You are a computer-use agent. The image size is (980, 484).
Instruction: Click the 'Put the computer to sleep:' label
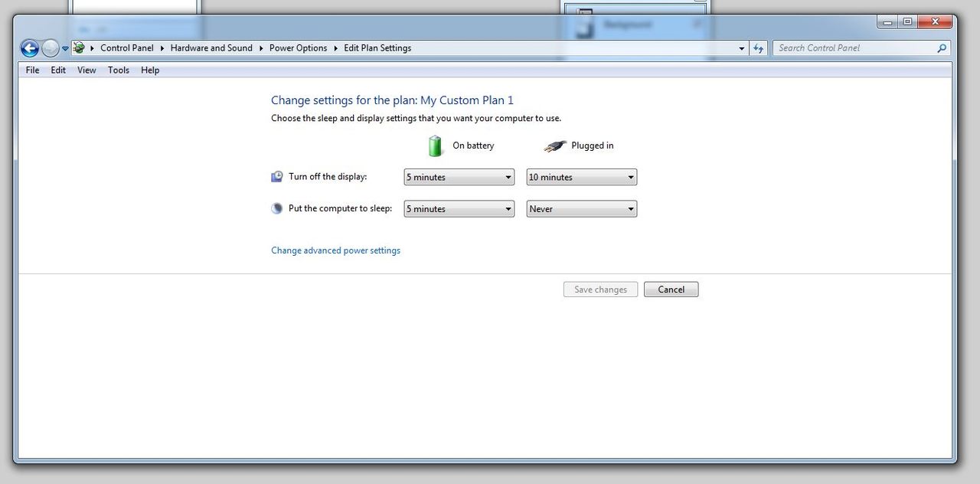tap(340, 208)
